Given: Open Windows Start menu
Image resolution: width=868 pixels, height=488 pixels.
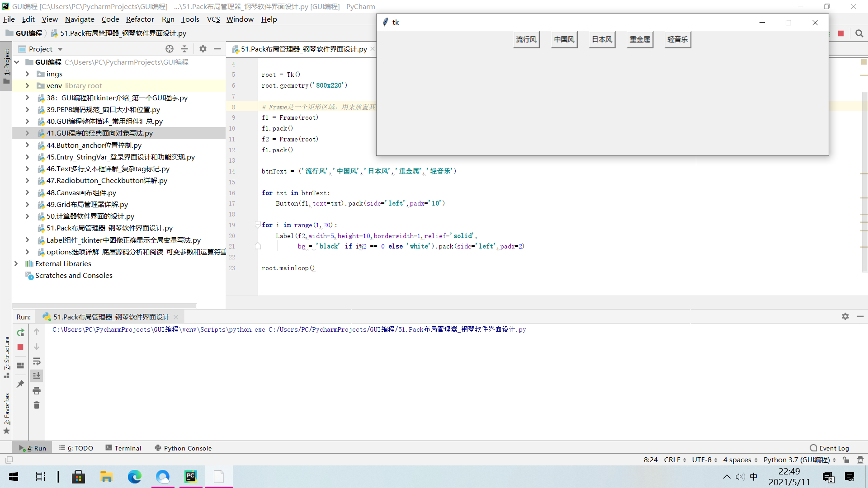Looking at the screenshot, I should point(14,476).
